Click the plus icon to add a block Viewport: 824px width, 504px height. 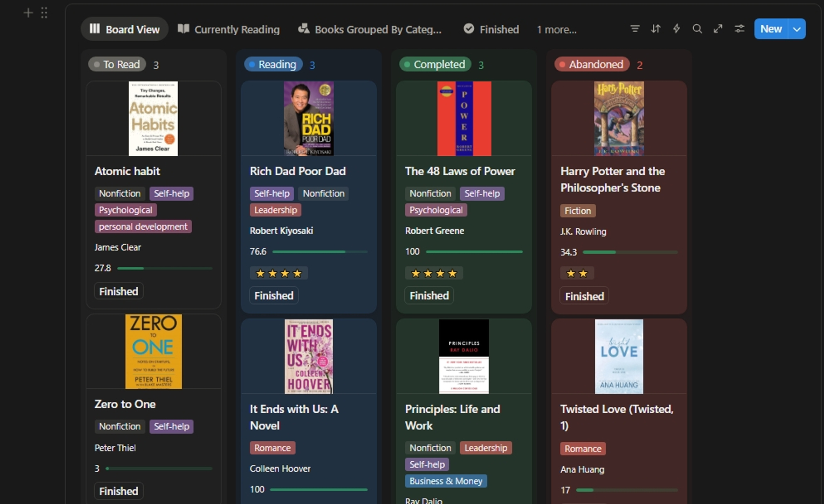(x=28, y=13)
